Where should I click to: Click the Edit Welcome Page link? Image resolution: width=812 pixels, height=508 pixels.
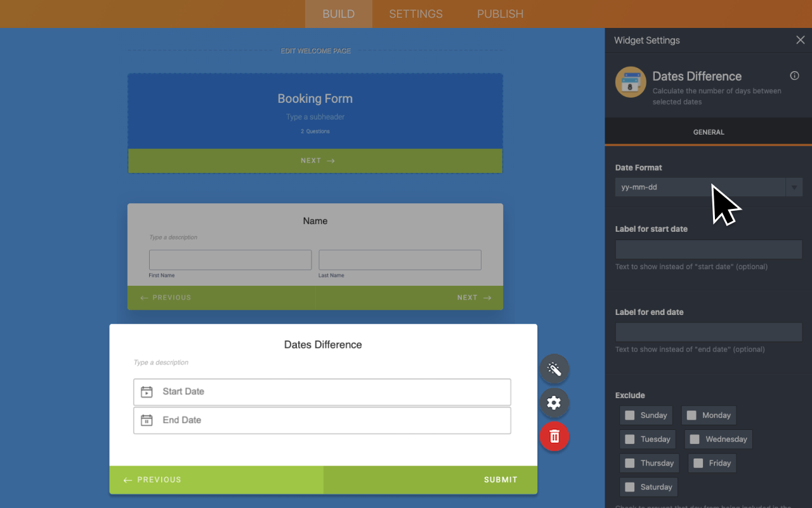tap(315, 51)
